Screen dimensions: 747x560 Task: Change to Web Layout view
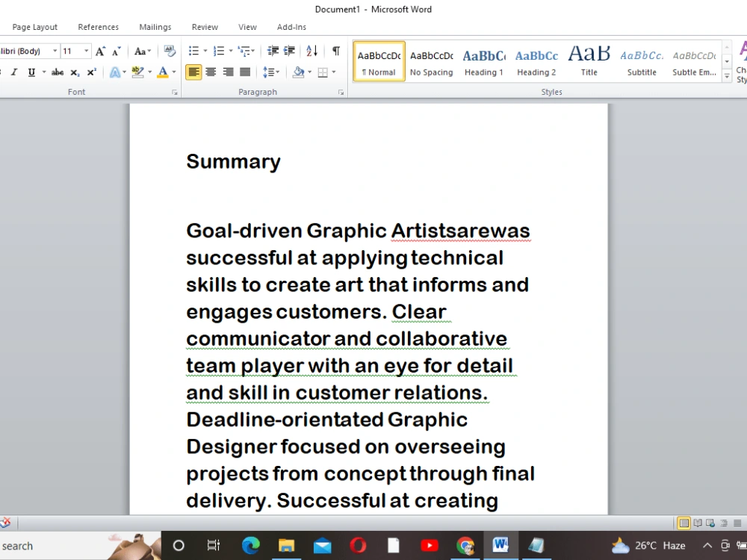710,523
